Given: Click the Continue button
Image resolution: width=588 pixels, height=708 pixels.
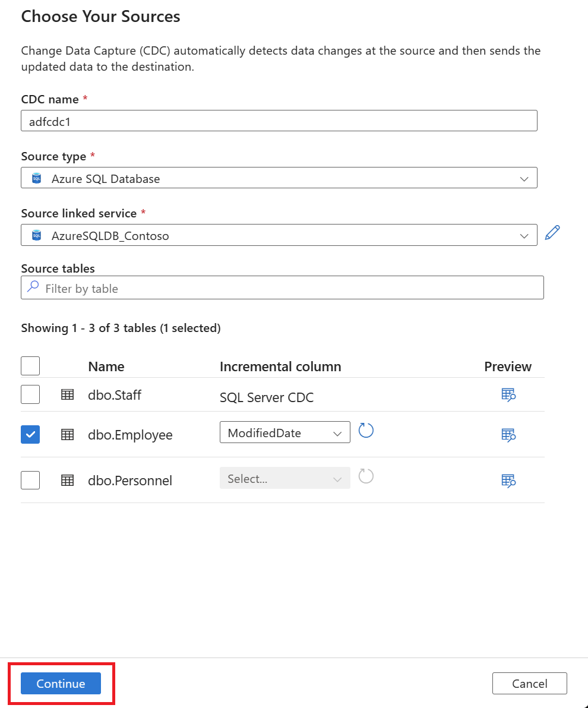Looking at the screenshot, I should click(x=61, y=684).
